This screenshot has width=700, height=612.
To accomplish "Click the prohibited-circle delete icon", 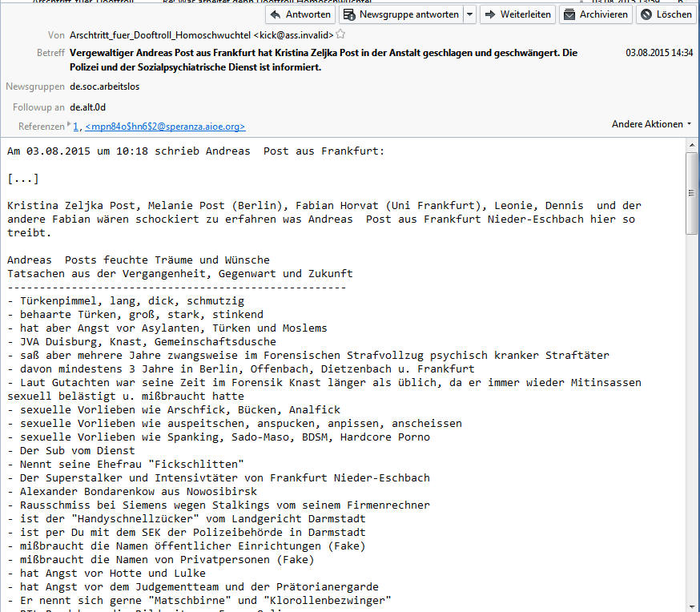I will pyautogui.click(x=646, y=14).
